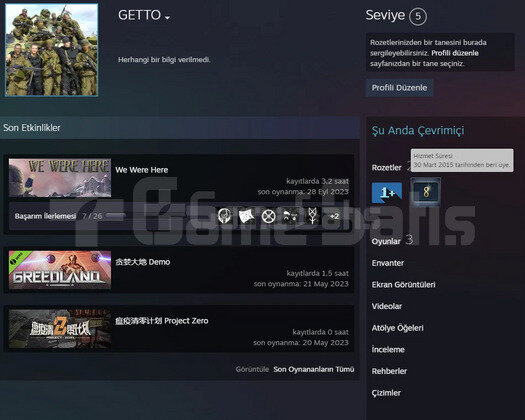Open the fourth We Were Here achievement icon

290,216
